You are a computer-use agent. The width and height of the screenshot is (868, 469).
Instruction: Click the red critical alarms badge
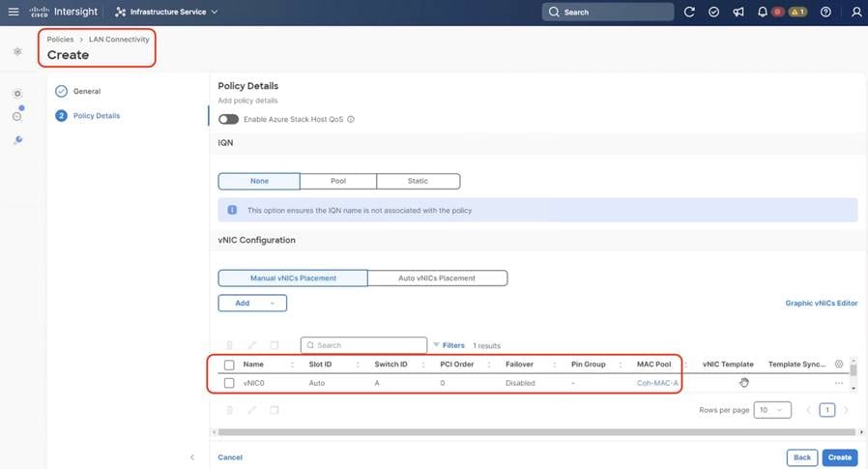(777, 12)
